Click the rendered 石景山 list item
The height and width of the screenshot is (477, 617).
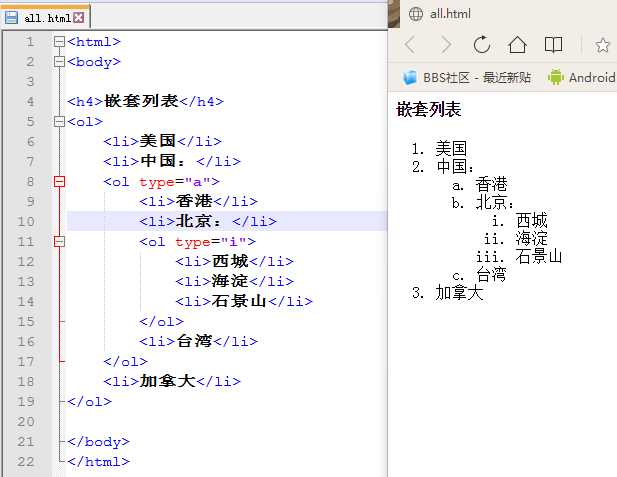click(x=539, y=256)
